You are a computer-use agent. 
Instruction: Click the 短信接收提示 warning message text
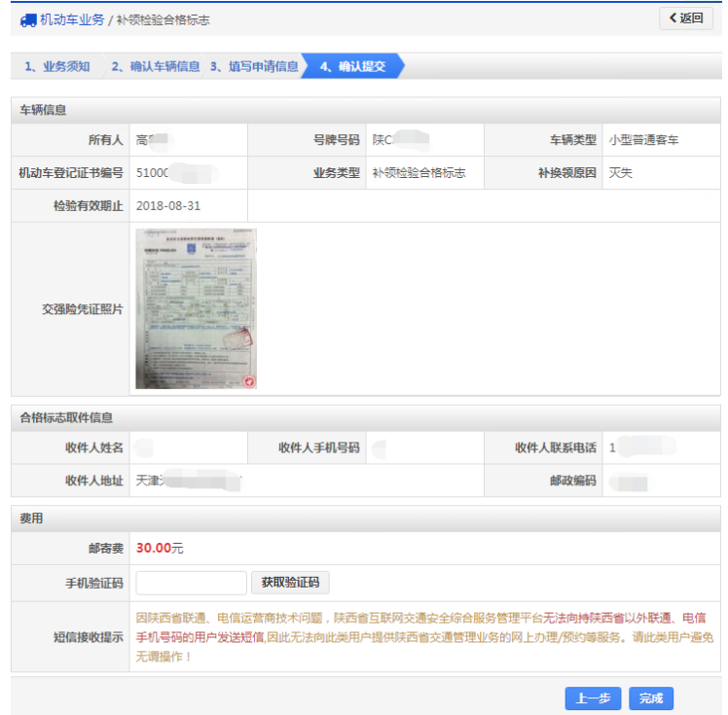tap(423, 637)
